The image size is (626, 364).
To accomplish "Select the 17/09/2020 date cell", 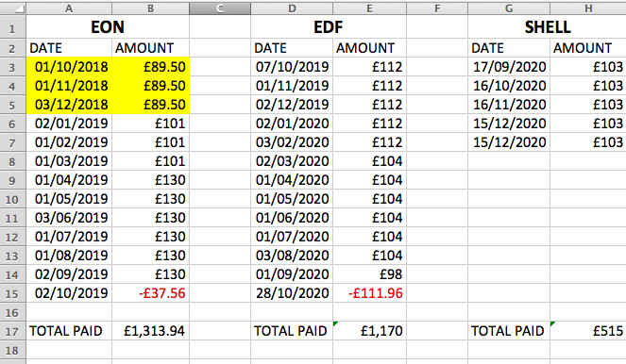I will pos(509,67).
